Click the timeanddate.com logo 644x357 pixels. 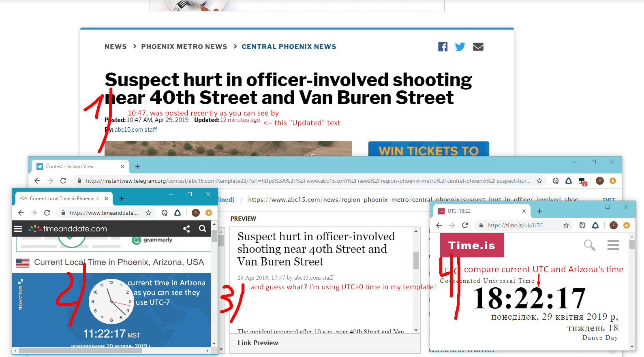click(x=68, y=229)
